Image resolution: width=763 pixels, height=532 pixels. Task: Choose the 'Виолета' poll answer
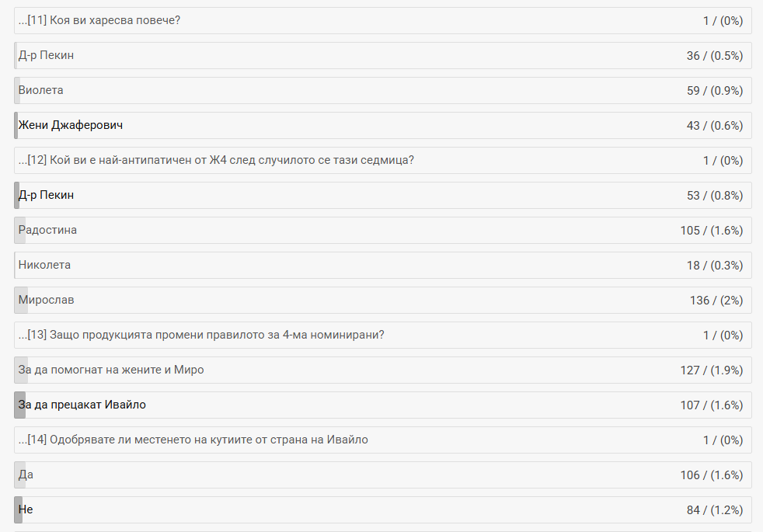pos(41,90)
